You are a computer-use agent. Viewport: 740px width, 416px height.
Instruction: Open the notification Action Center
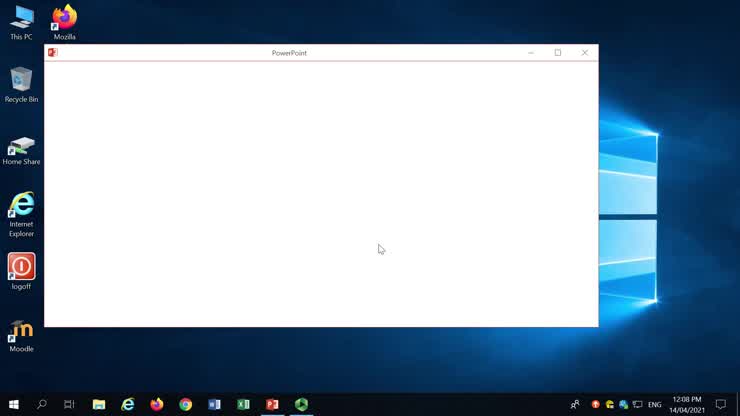(720, 405)
